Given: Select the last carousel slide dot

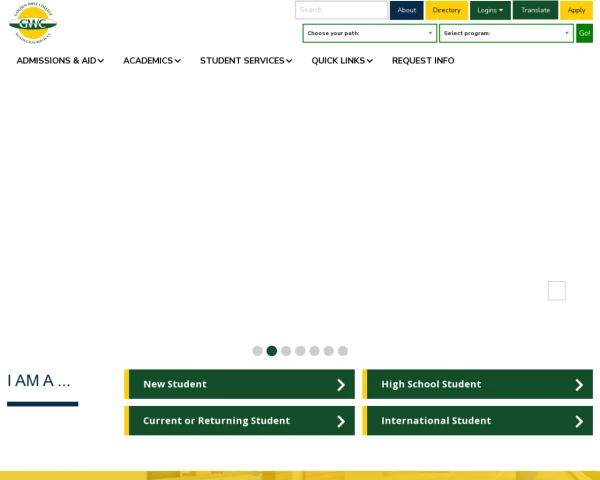Looking at the screenshot, I should click(343, 351).
